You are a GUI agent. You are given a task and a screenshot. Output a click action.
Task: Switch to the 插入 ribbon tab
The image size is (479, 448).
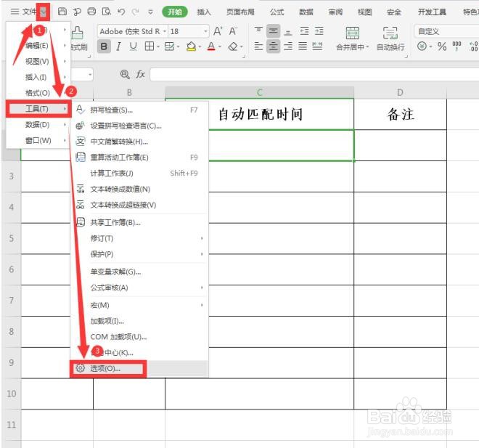(204, 12)
